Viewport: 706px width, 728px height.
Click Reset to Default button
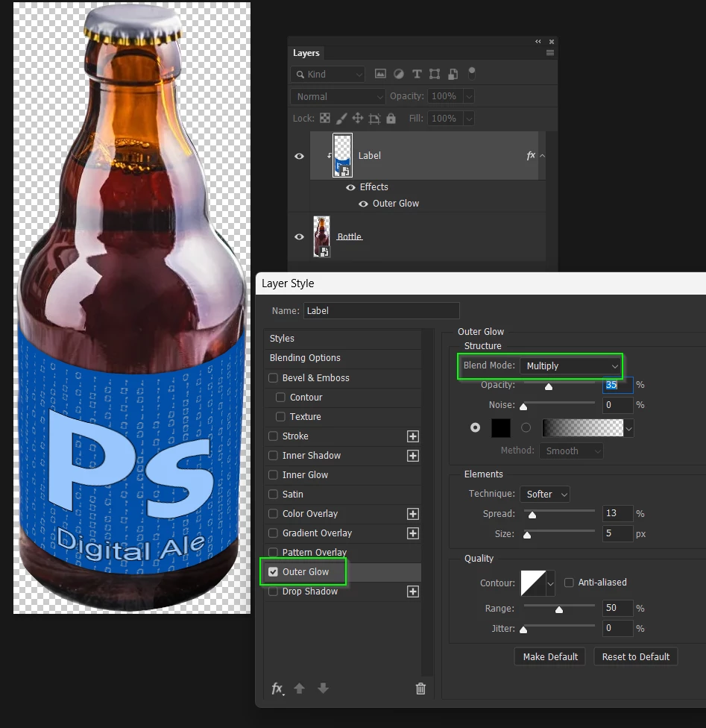click(635, 656)
